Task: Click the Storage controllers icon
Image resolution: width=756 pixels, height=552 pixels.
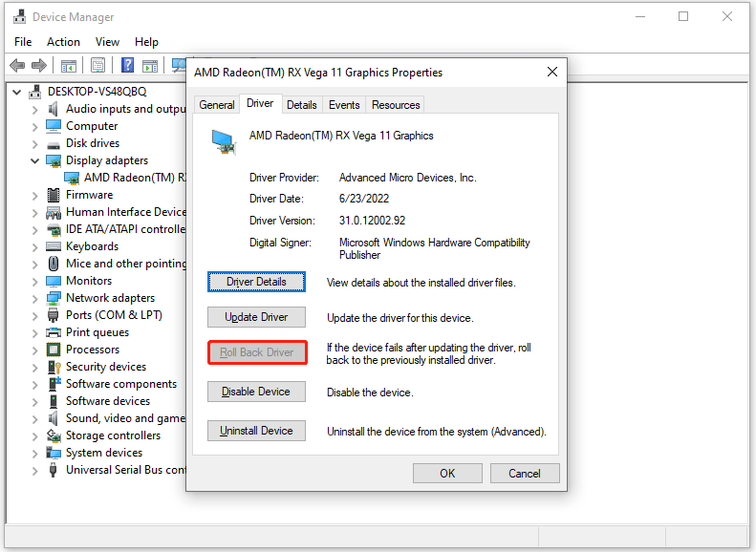Action: click(53, 435)
